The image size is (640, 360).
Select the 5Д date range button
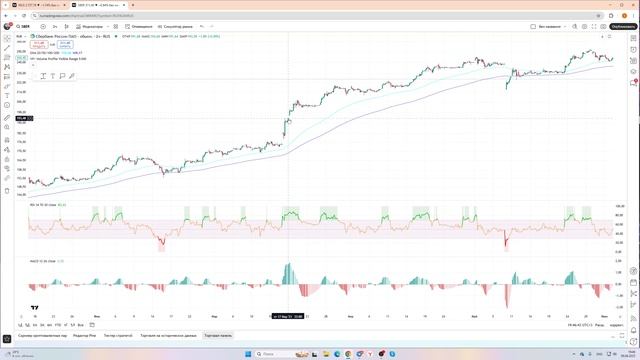28,325
